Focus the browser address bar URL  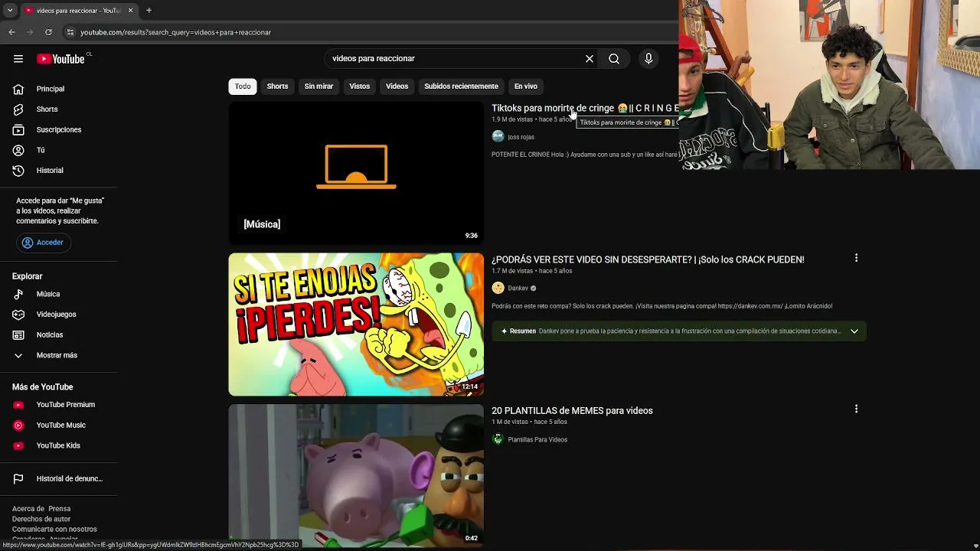coord(175,32)
